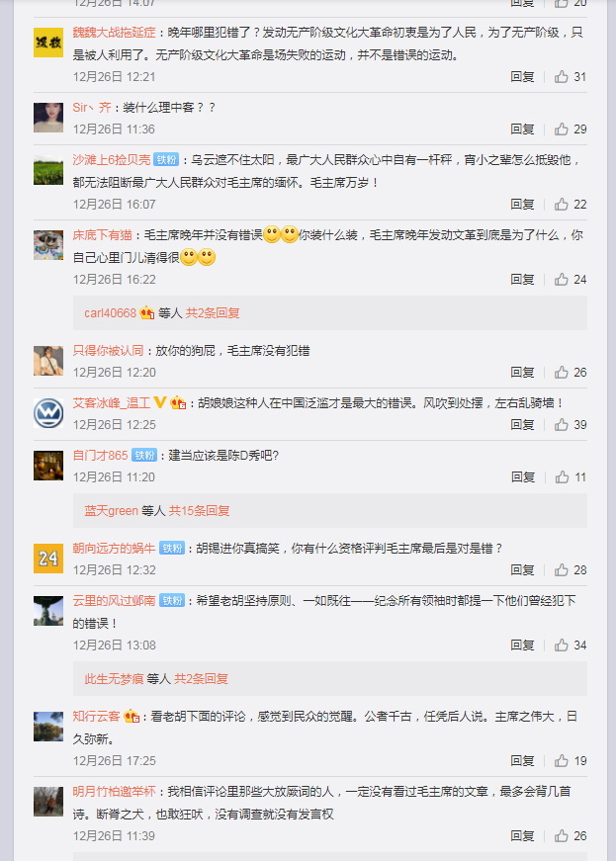The width and height of the screenshot is (616, 861).
Task: Like 自门才865's comment with 11 likes
Action: (562, 477)
